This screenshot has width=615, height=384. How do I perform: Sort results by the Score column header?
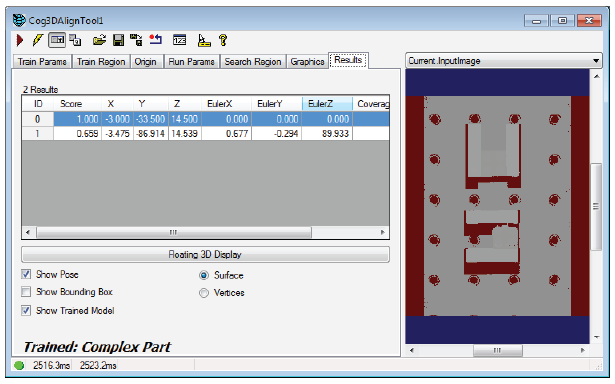77,104
